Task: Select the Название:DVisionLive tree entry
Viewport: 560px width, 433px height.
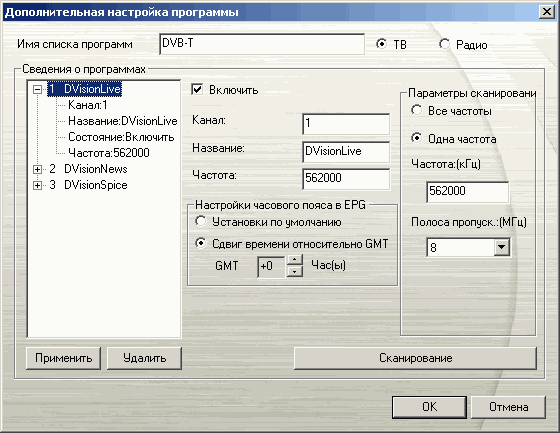Action: (x=123, y=121)
